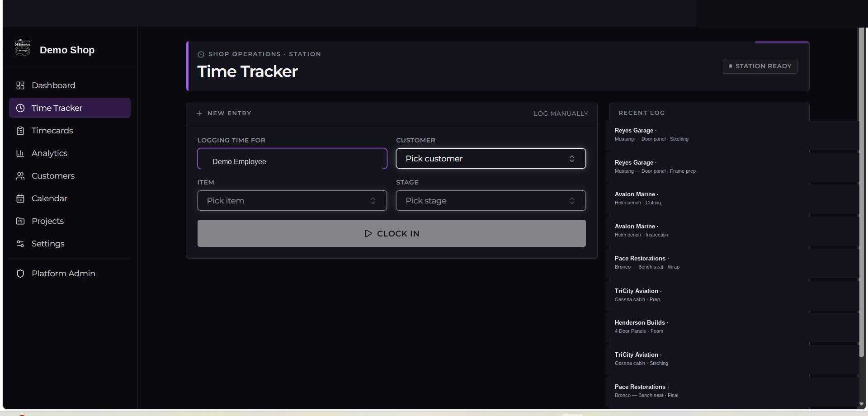Select Pace Restorations Wrap log entry
Screen dimensions: 868x416
pos(732,263)
